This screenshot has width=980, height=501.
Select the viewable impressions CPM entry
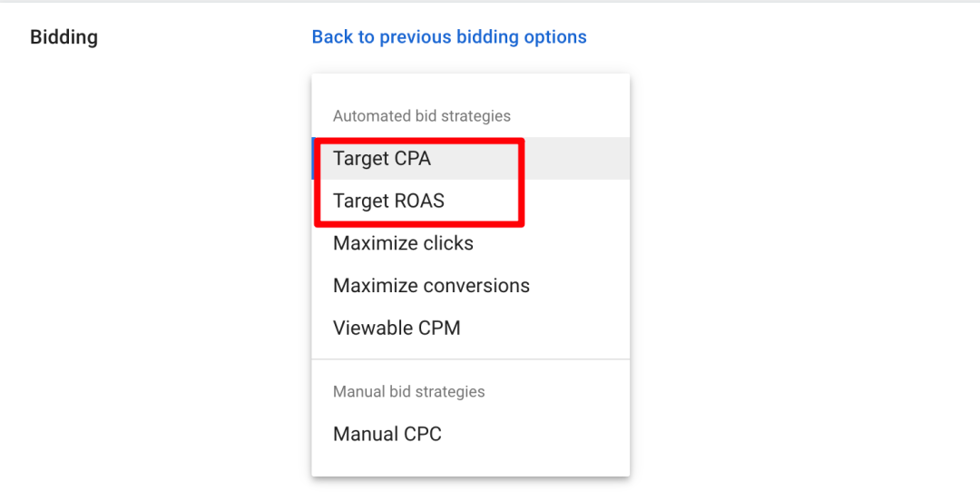click(397, 329)
